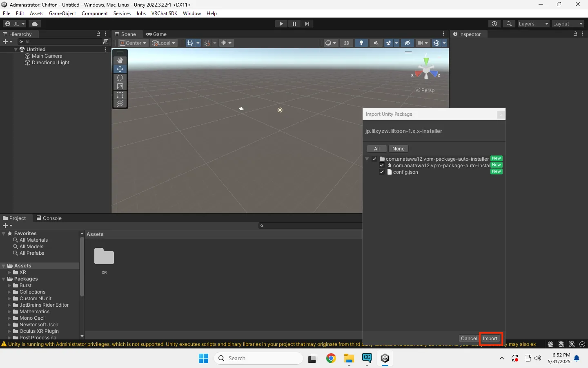Image resolution: width=588 pixels, height=368 pixels.
Task: Expand the Burst package folder
Action: coord(9,285)
